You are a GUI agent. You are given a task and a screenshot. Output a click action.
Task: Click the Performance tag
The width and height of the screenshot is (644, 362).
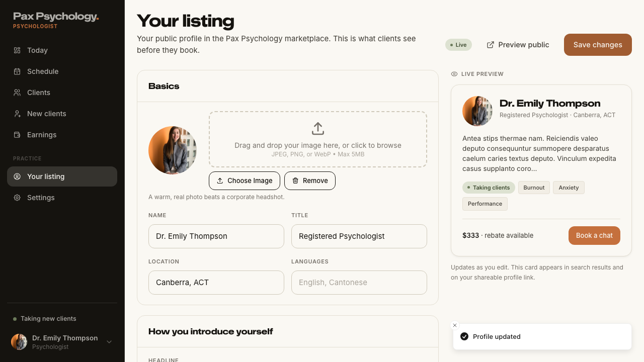[485, 204]
